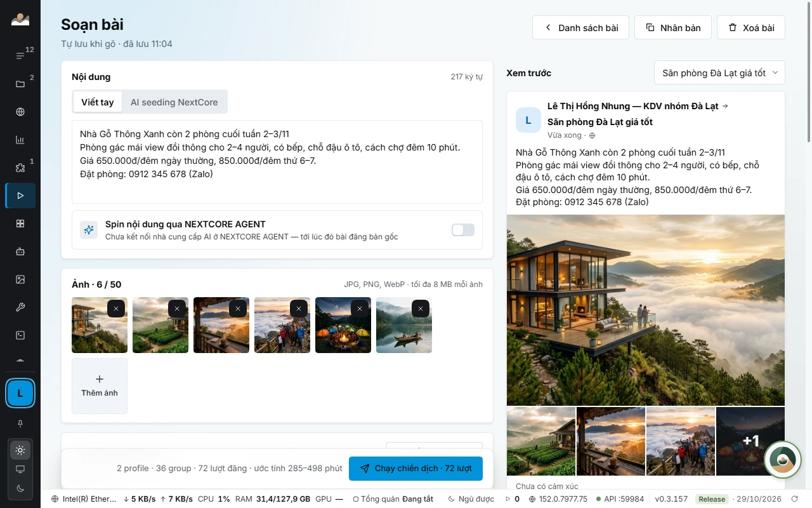The image size is (812, 508).
Task: Click the vertical scrollbar on the right
Action: 809,71
